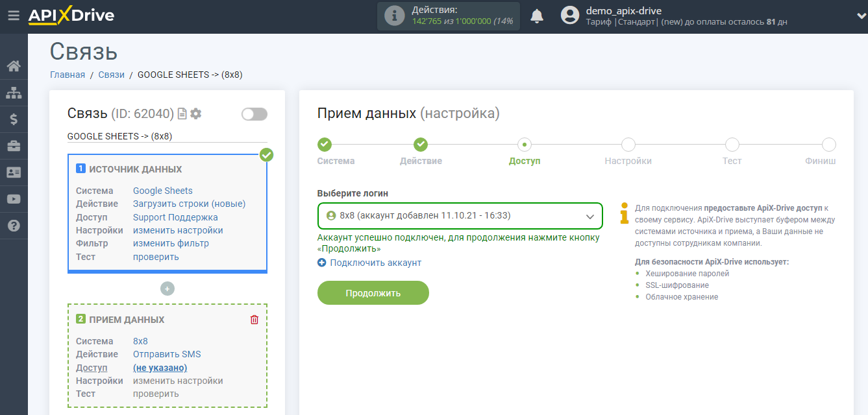The height and width of the screenshot is (415, 868).
Task: Click receiver изменить настройки text
Action: [x=178, y=381]
